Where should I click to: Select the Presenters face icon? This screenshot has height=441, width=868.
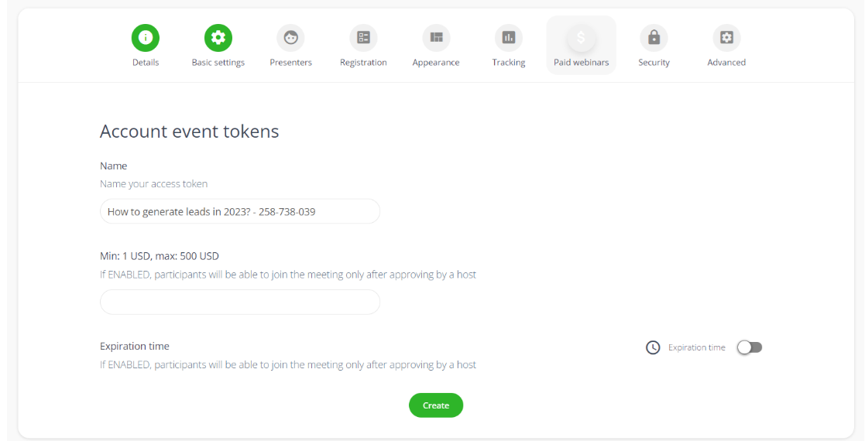(290, 37)
